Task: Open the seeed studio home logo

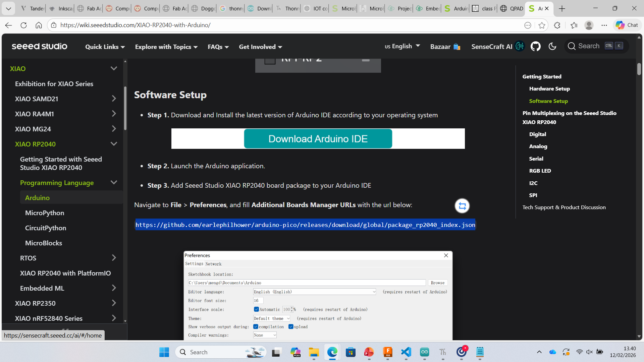Action: (40, 46)
